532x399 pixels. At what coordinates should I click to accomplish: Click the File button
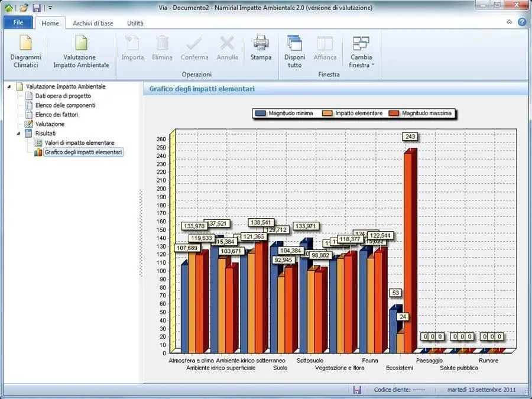[x=18, y=22]
